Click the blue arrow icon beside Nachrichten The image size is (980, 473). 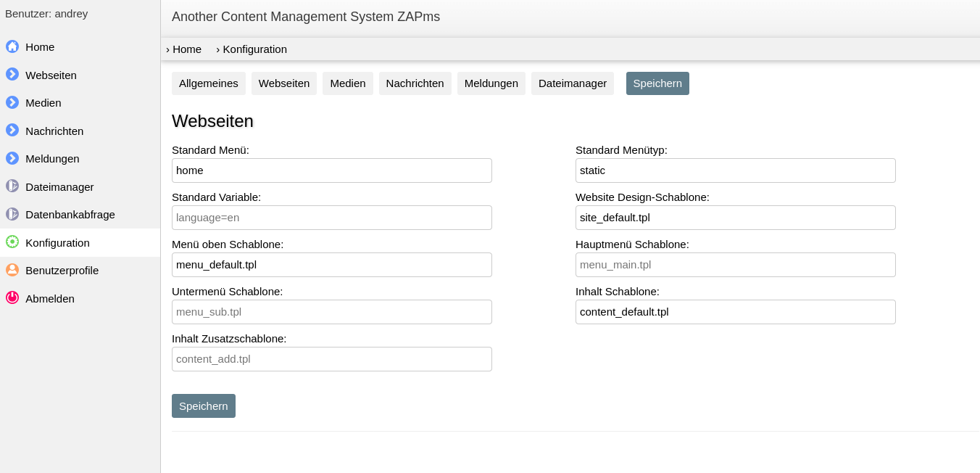click(12, 130)
